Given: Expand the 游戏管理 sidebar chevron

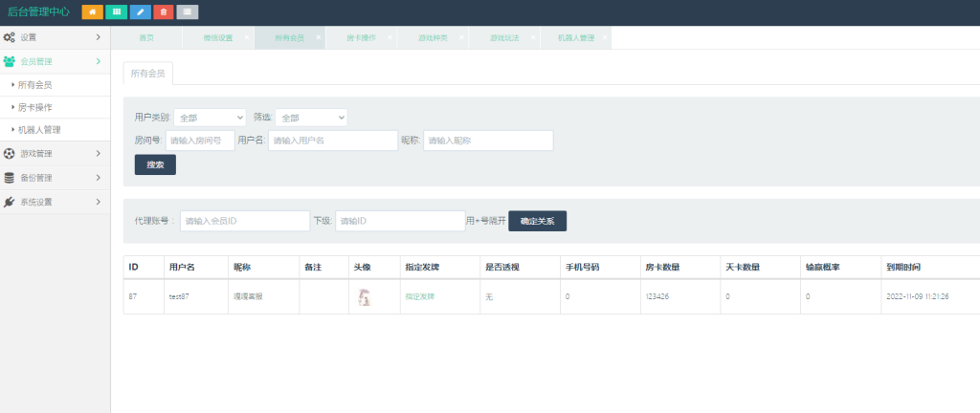Looking at the screenshot, I should click(x=99, y=154).
